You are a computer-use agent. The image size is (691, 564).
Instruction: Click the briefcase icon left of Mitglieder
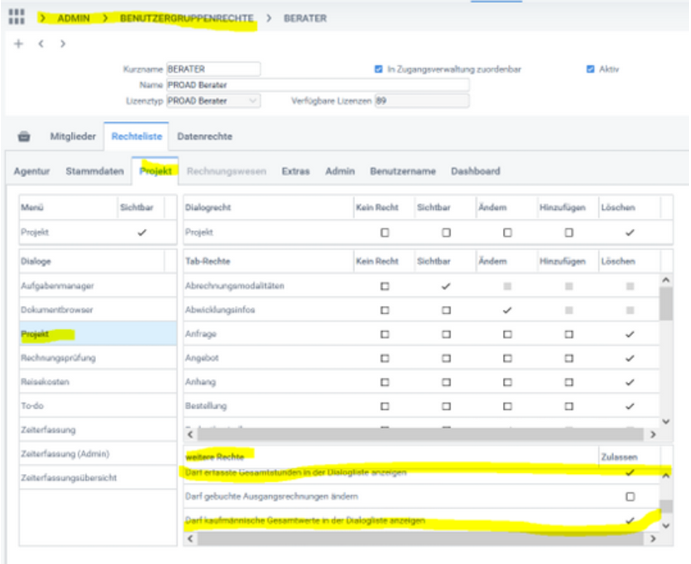pos(24,136)
